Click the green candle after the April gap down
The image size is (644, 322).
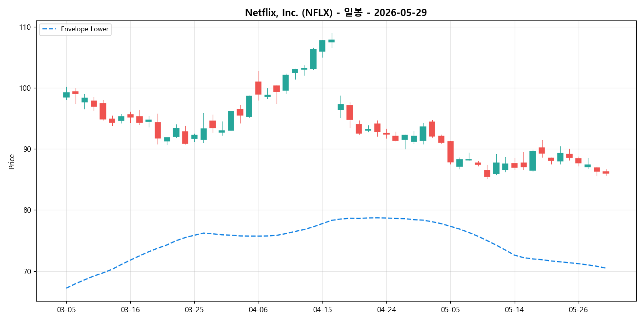(x=341, y=107)
